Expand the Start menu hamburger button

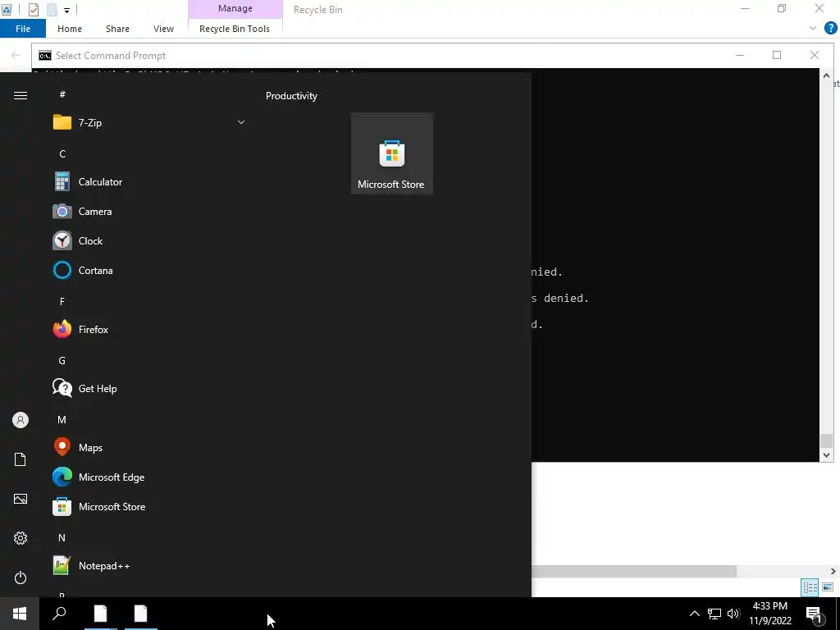[x=21, y=95]
